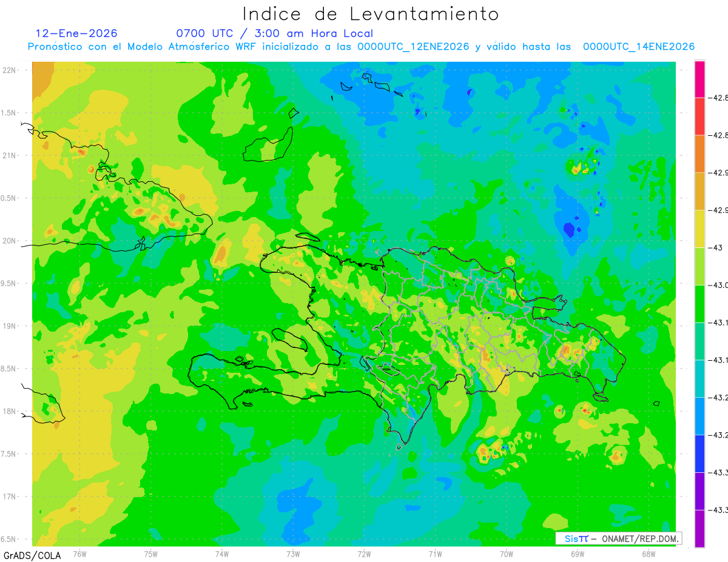
Task: Click the 'GrADS/COLA' label
Action: click(x=32, y=555)
